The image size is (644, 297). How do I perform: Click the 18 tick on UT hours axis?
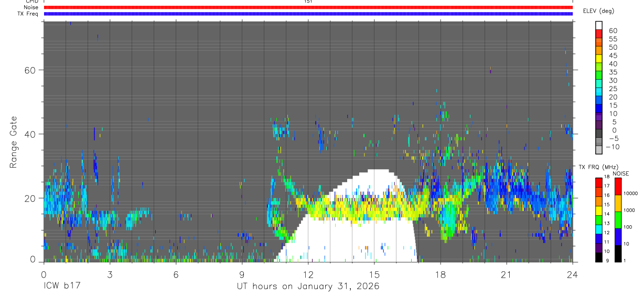click(x=440, y=274)
